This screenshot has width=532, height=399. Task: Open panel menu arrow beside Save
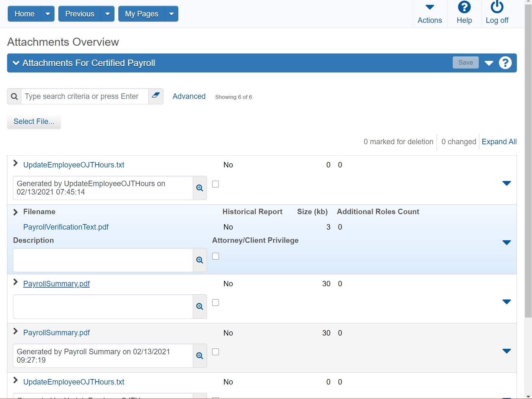[x=489, y=63]
